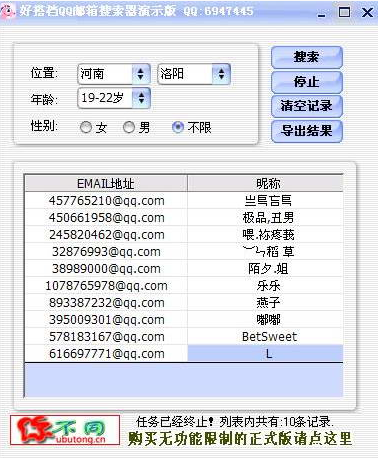
Task: Click the 购买无功能限制的正式版请点这里 link
Action: point(240,439)
